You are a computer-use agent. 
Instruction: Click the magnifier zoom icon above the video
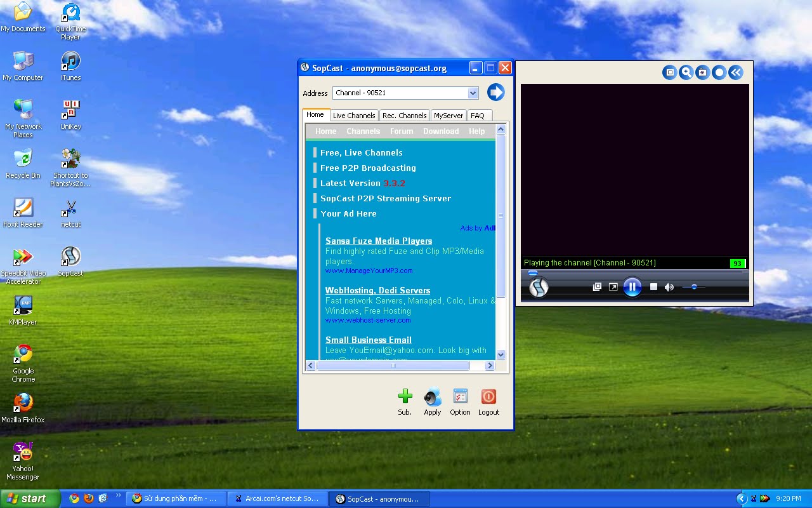[686, 72]
